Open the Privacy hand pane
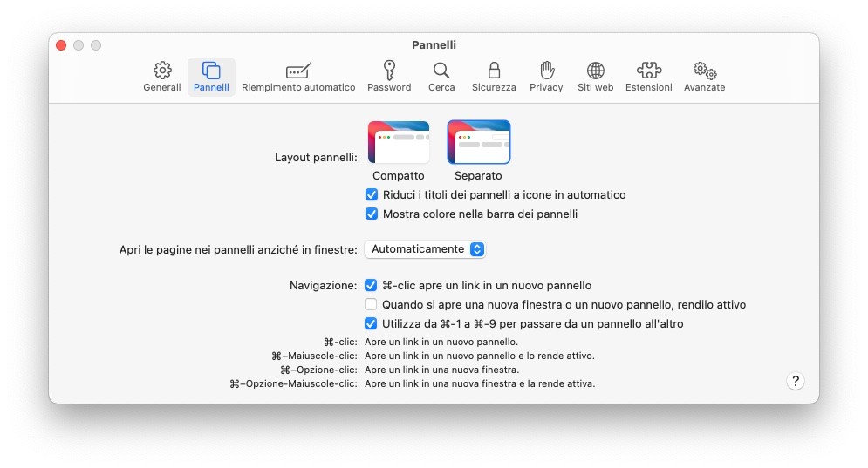Screen dimensions: 868x468 (546, 77)
